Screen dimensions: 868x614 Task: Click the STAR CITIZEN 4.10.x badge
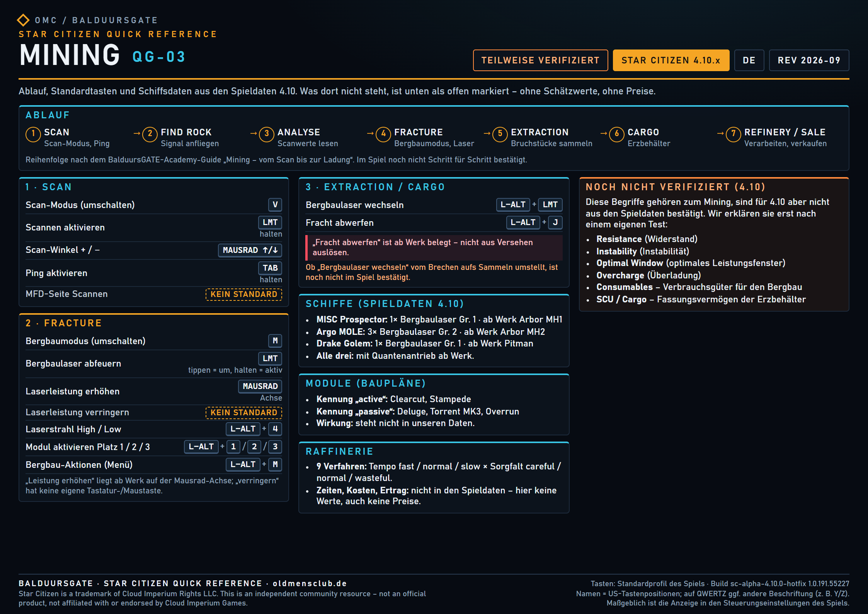[671, 60]
